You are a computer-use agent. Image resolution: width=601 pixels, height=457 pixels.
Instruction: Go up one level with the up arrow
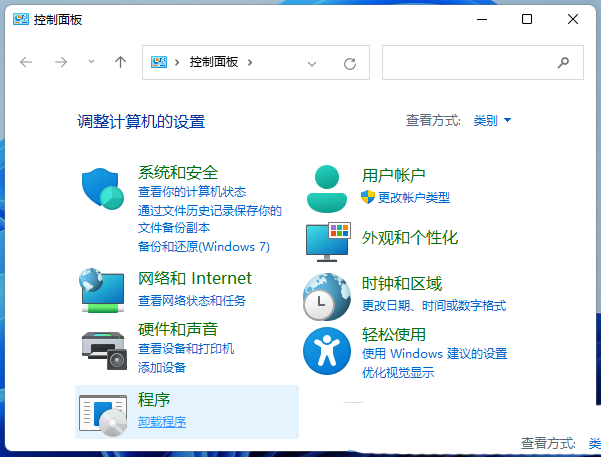click(x=120, y=62)
